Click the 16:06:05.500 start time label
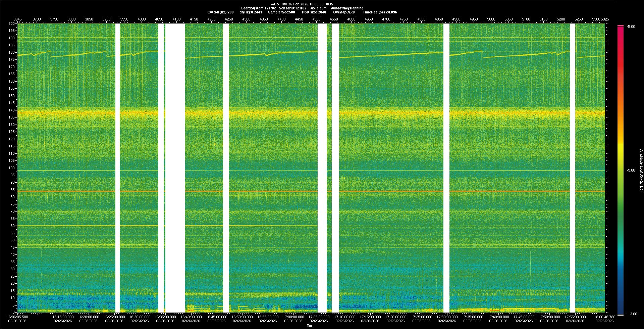The image size is (644, 329). [x=18, y=317]
